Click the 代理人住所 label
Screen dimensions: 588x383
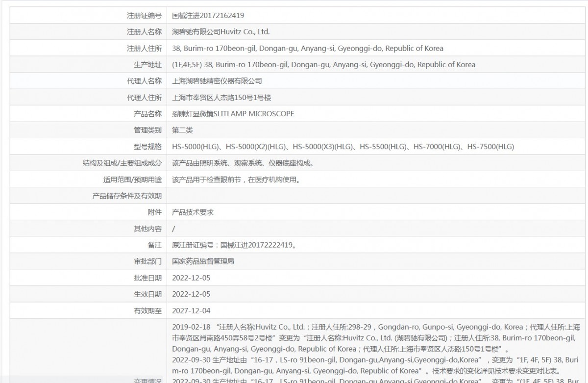(144, 98)
